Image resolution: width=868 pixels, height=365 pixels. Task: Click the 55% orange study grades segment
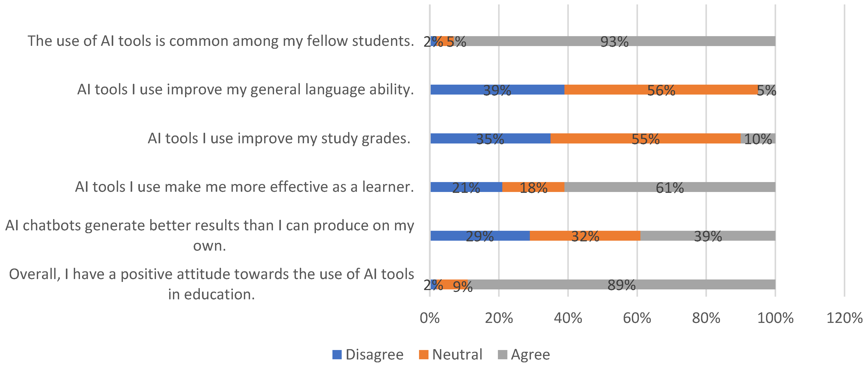tap(645, 138)
